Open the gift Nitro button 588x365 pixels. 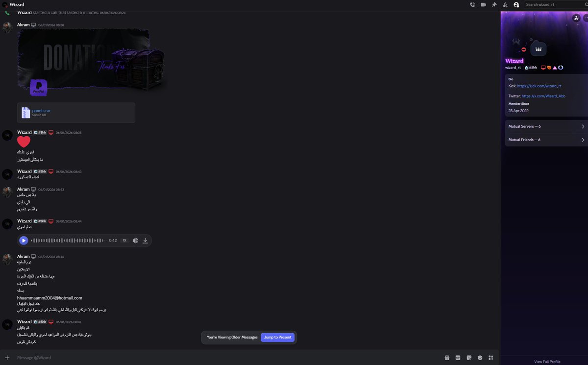tap(447, 358)
